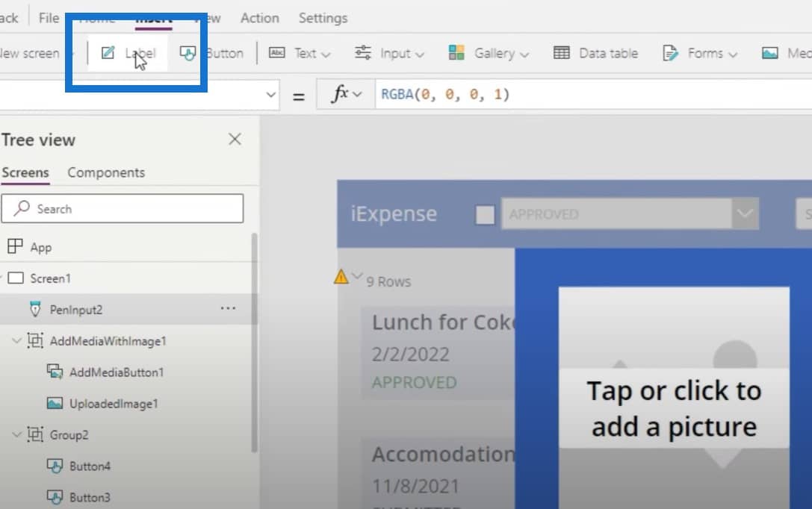The image size is (812, 509).
Task: Collapse the Group2 node
Action: 16,434
